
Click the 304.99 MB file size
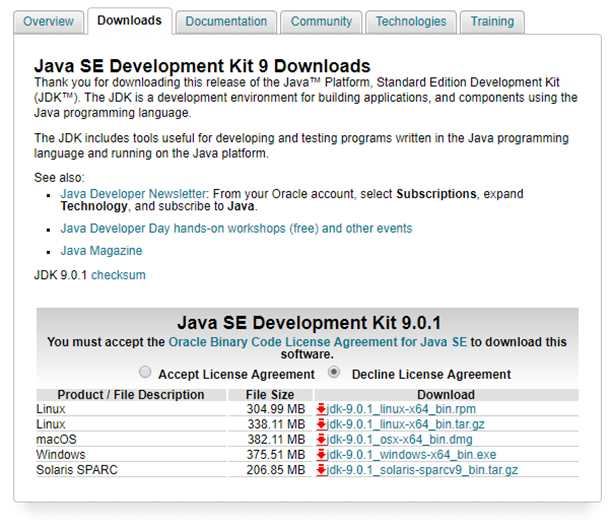click(276, 409)
